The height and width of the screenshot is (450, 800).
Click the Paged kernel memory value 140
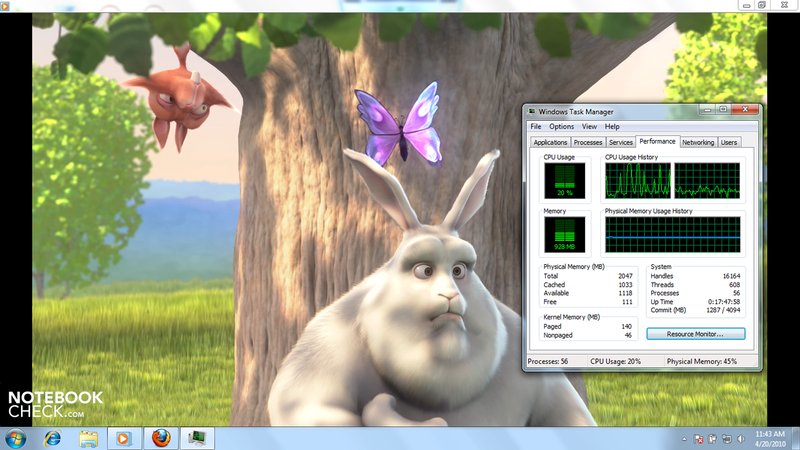pyautogui.click(x=627, y=327)
